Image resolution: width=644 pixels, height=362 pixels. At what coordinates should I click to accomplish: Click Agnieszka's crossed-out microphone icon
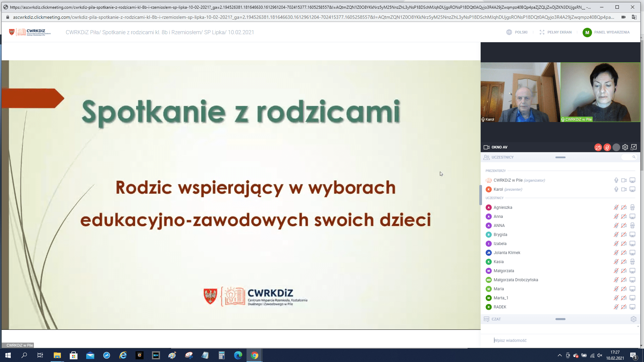pos(616,207)
